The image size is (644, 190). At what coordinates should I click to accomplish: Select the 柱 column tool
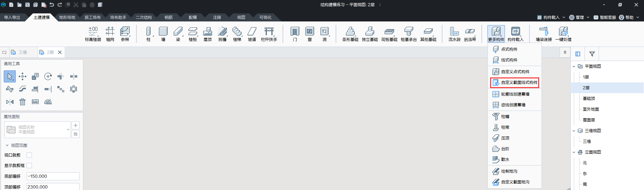pos(148,34)
